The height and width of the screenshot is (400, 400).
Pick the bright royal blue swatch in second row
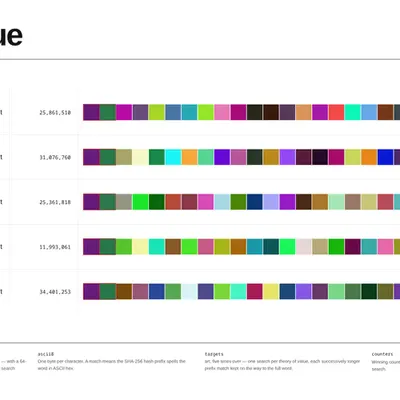click(x=385, y=157)
